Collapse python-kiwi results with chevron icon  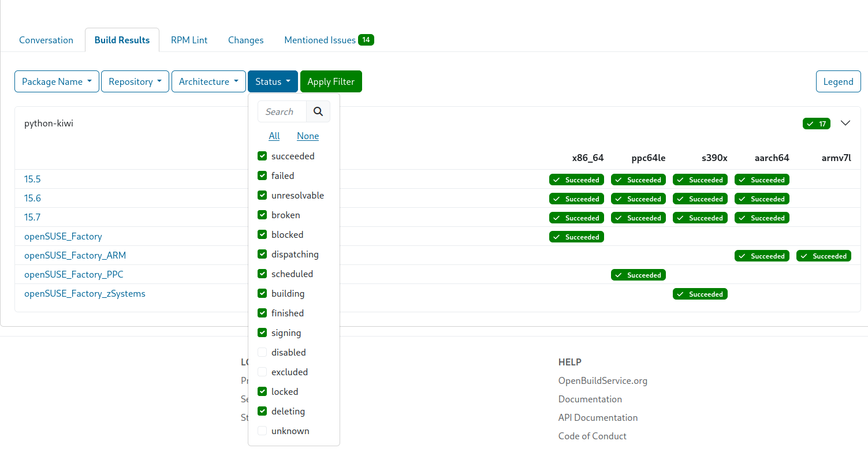845,123
